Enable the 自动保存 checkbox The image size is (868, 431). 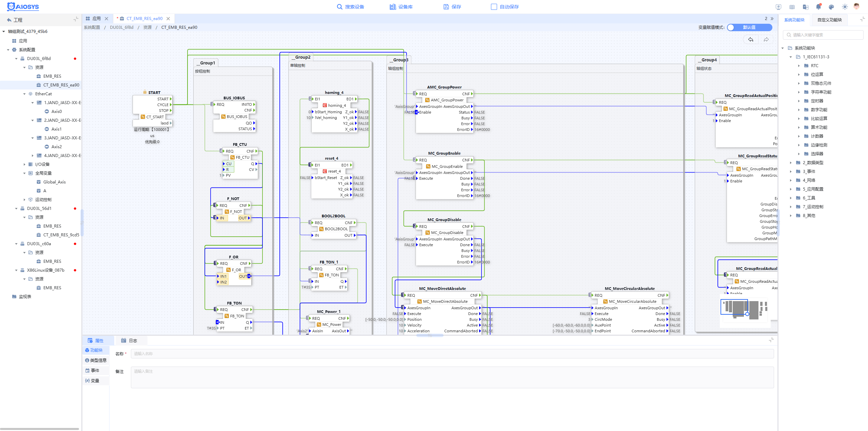pyautogui.click(x=494, y=7)
